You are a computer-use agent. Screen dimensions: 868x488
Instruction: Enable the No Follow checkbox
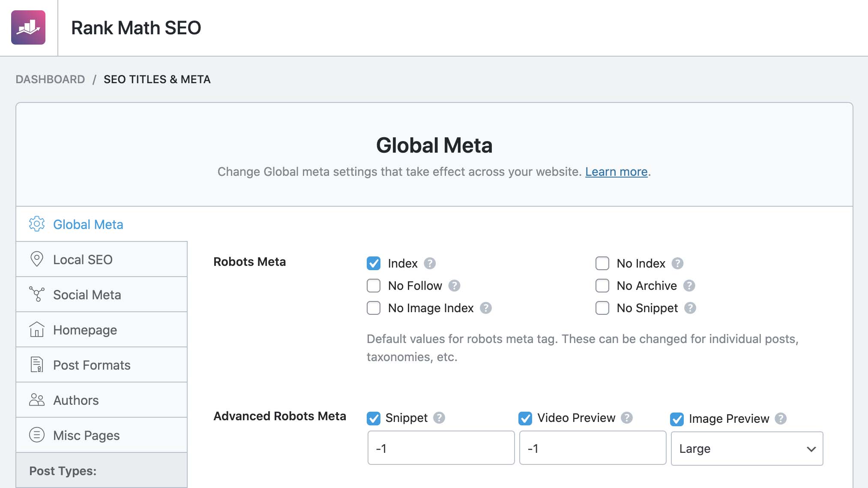374,286
